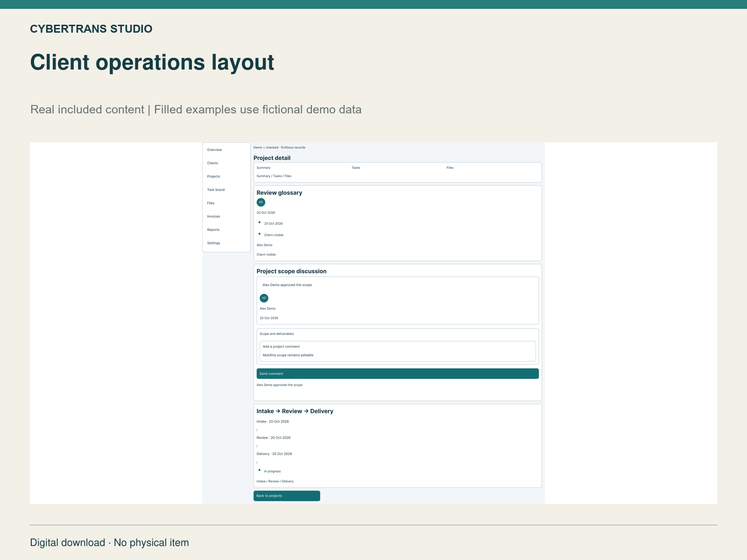Click the Review glossary heading
This screenshot has height=560, width=747.
click(279, 193)
